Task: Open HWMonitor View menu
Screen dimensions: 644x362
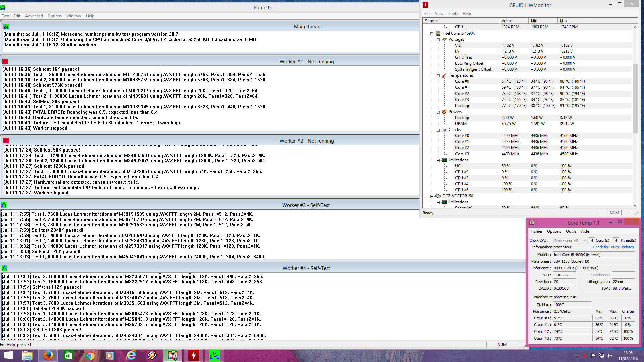Action: click(x=439, y=14)
